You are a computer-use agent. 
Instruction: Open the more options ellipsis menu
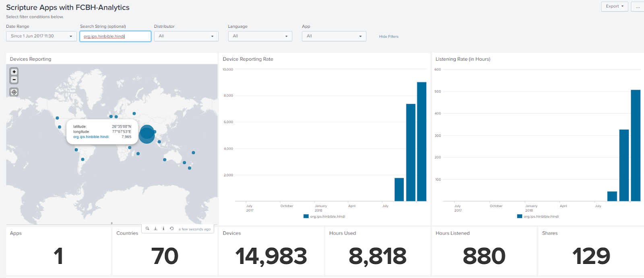(x=638, y=6)
